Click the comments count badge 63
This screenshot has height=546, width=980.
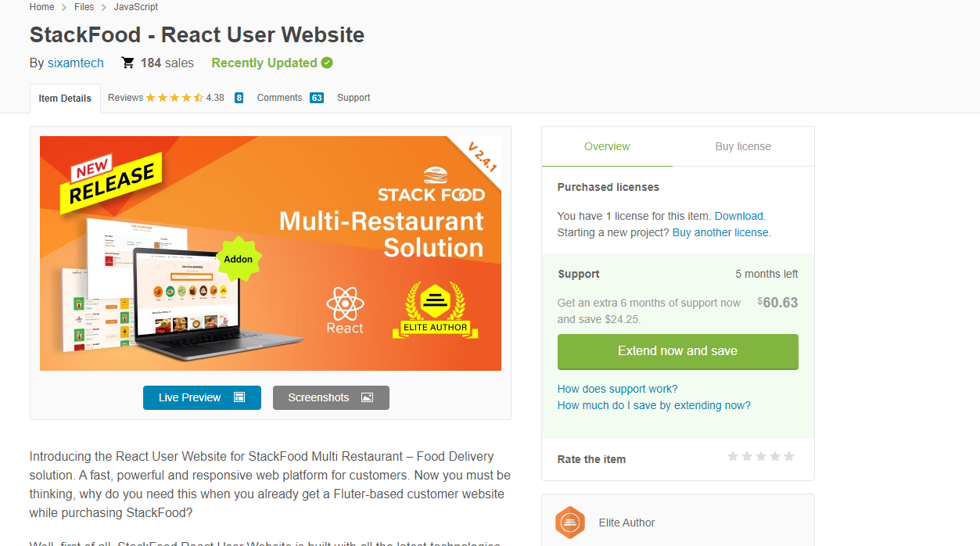tap(316, 98)
